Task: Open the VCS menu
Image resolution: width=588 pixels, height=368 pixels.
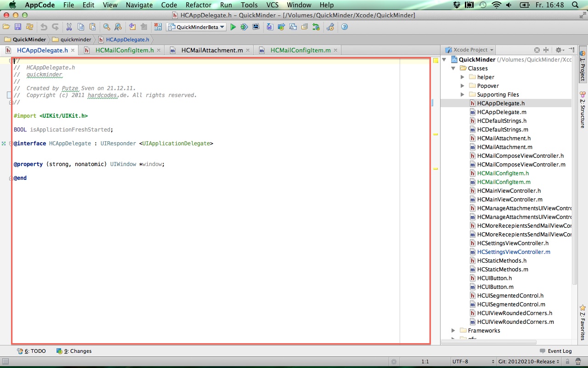Action: click(x=272, y=5)
